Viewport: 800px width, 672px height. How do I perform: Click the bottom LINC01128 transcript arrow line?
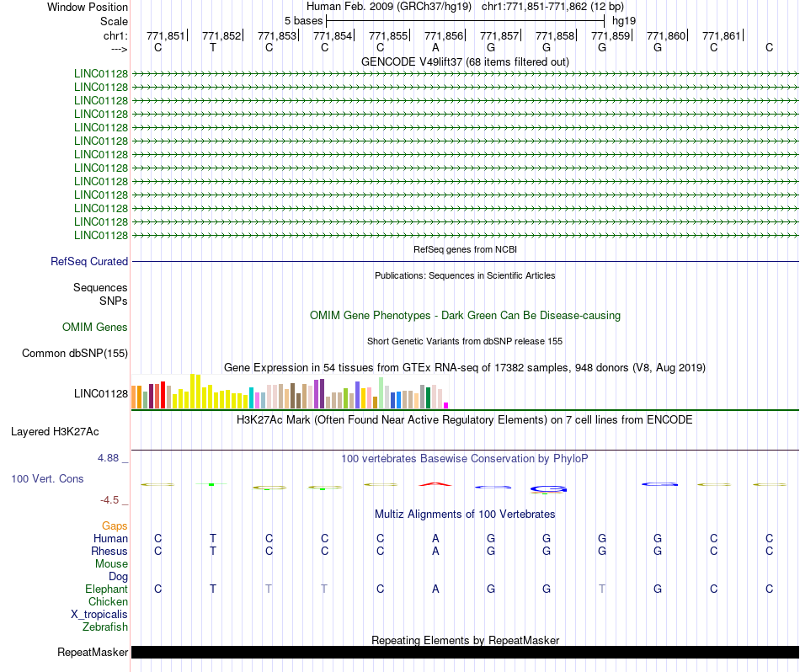pyautogui.click(x=465, y=235)
